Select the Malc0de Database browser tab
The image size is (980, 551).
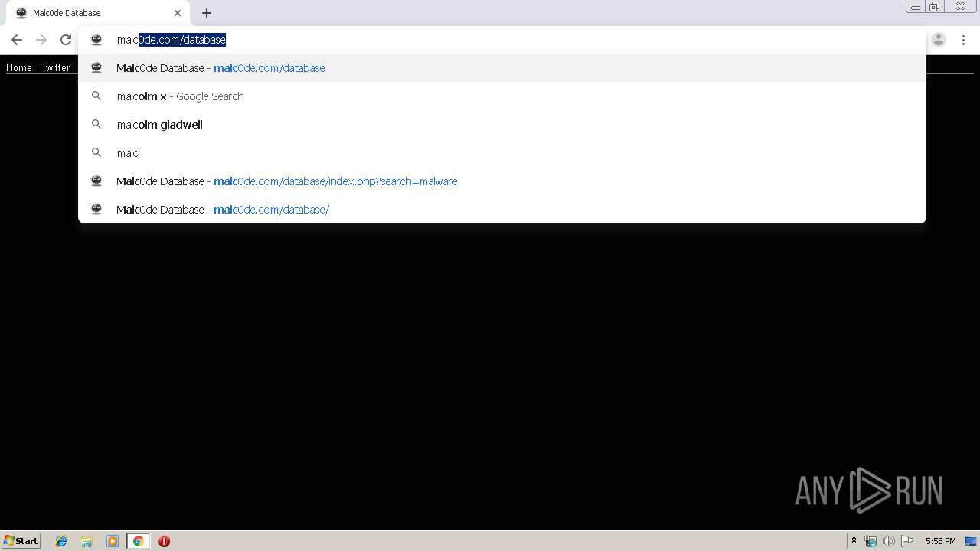point(96,13)
